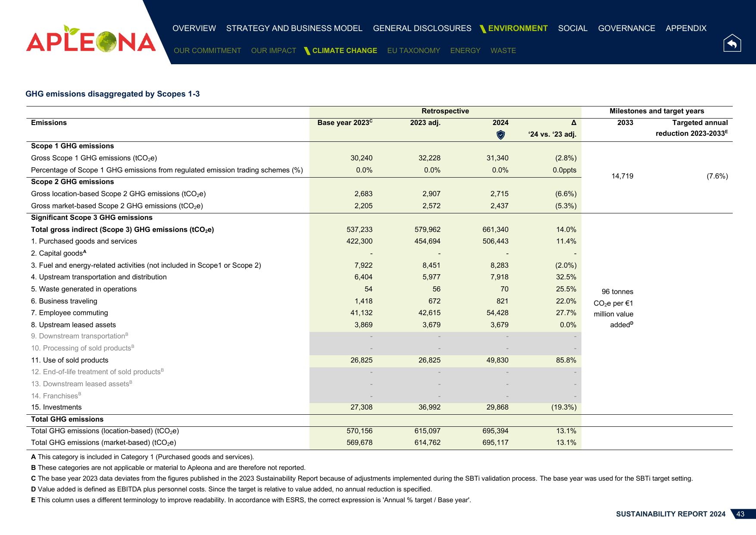Open the SOCIAL section
Image resolution: width=756 pixels, height=535 pixels.
(x=572, y=28)
